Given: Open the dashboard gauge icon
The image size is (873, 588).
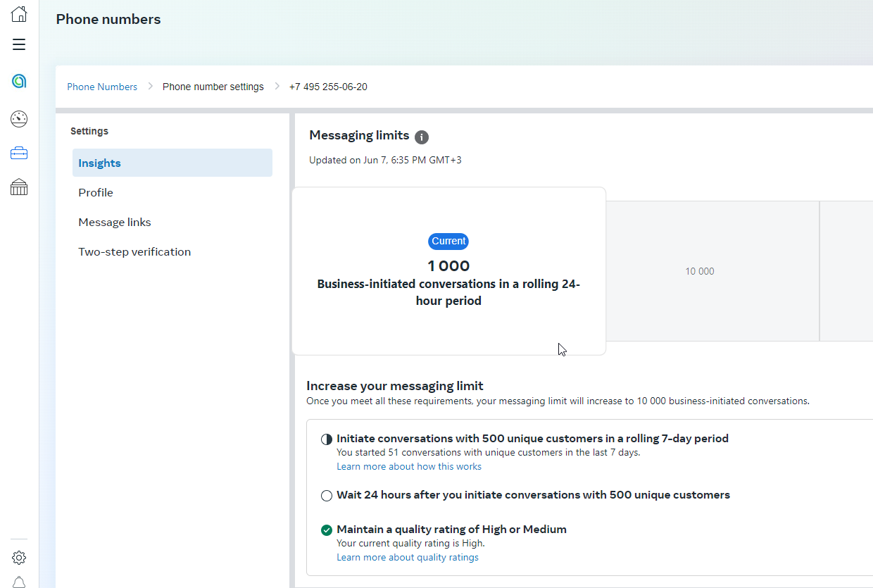Looking at the screenshot, I should [19, 119].
